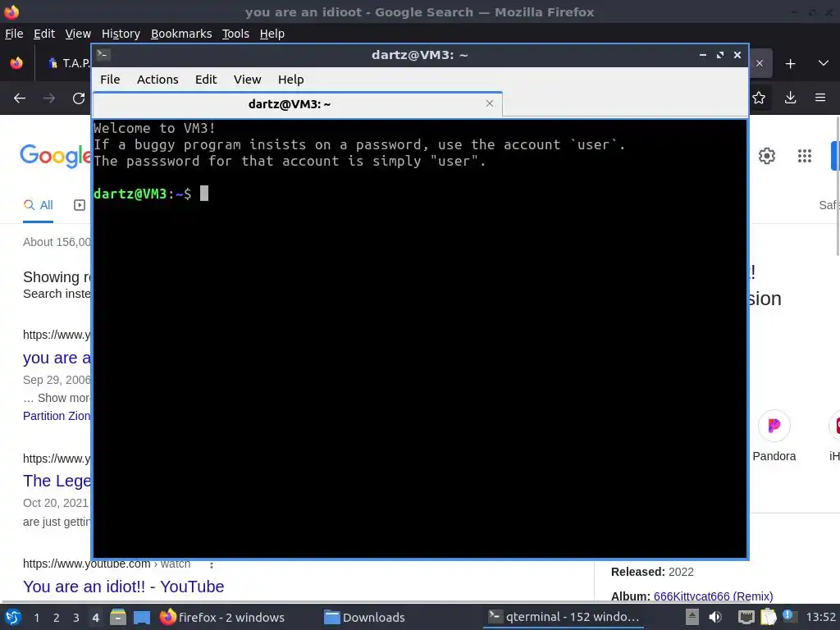
Task: Open the 666Kittycat666 (Remix) album link
Action: 713,596
